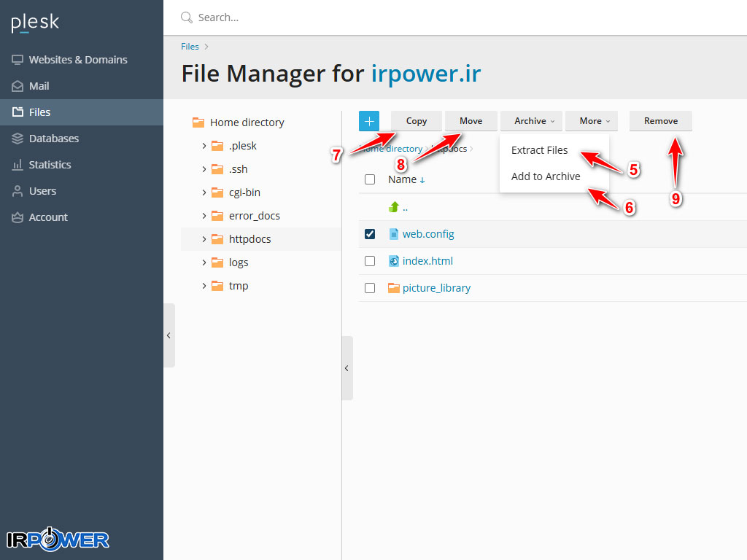Collapse the left sidebar with the arrow handle
The image size is (747, 560).
(169, 335)
